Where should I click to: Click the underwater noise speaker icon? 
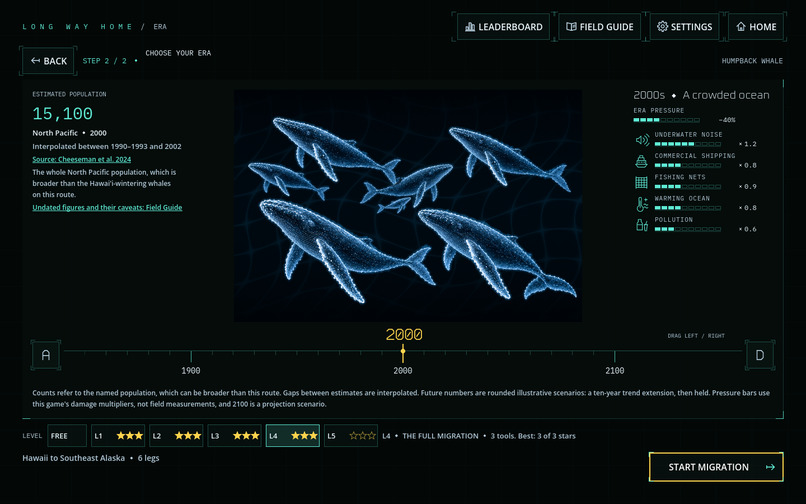tap(642, 140)
